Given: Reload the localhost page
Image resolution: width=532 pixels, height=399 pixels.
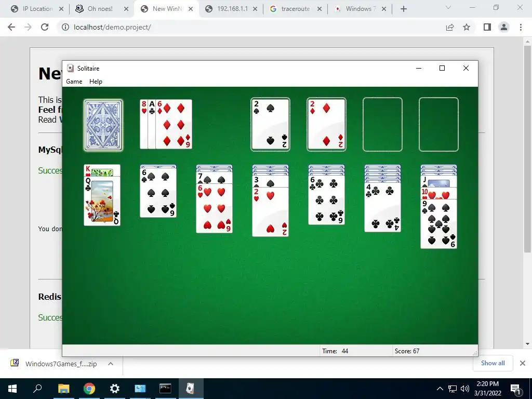Looking at the screenshot, I should [x=45, y=27].
